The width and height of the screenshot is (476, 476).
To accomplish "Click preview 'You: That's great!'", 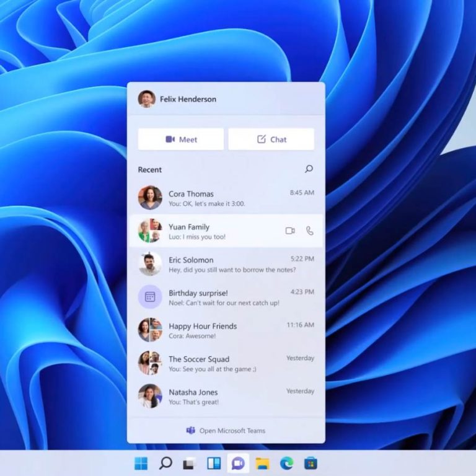I will 193,402.
